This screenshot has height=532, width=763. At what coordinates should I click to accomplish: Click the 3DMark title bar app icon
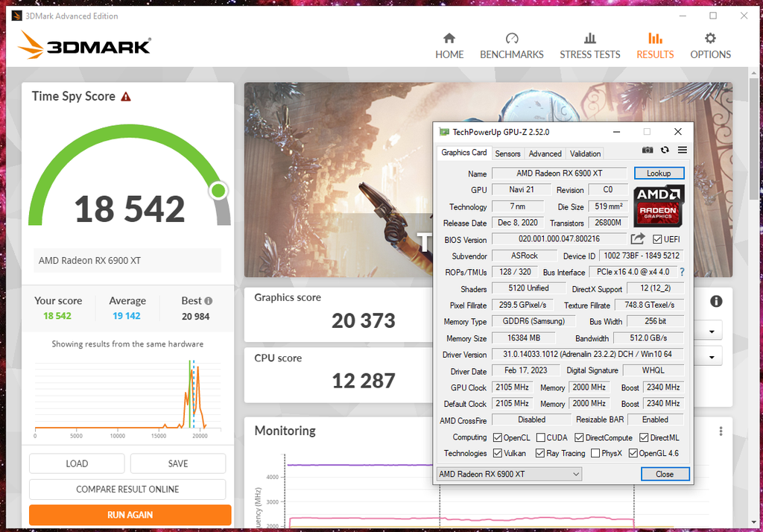(x=17, y=16)
